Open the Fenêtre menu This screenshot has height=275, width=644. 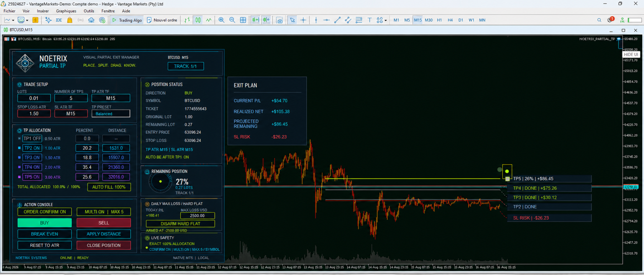(x=108, y=11)
